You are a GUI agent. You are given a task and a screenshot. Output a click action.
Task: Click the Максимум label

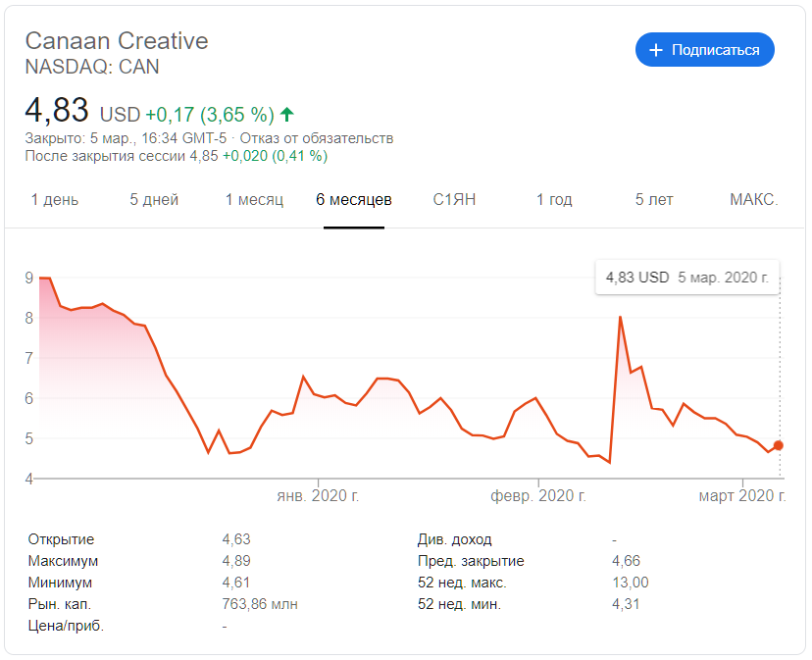point(63,561)
